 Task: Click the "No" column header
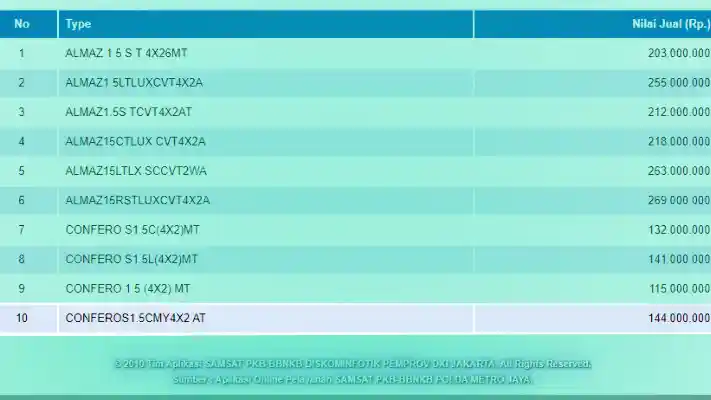pyautogui.click(x=22, y=24)
